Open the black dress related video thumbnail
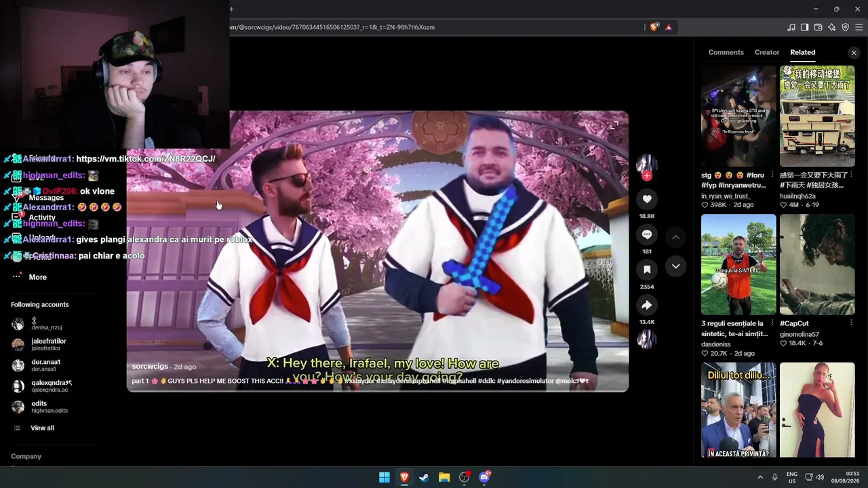Screen dimensions: 868x488 (x=817, y=410)
